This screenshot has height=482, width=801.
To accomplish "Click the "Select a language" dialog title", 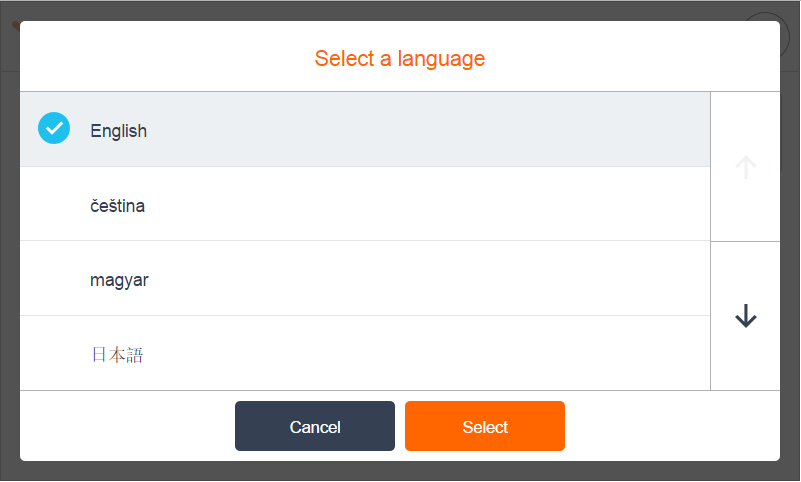I will (x=400, y=58).
